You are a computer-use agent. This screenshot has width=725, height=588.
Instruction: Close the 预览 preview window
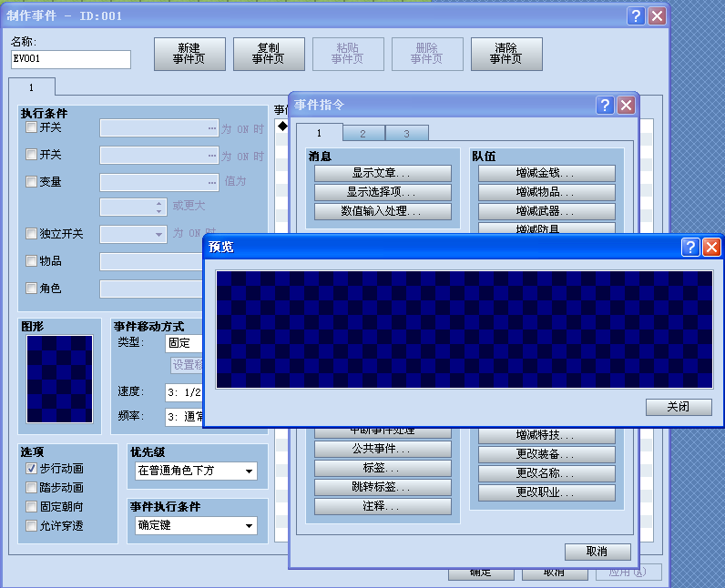click(x=711, y=247)
